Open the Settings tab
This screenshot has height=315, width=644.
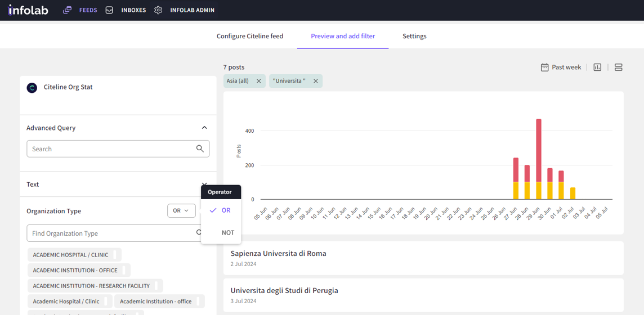click(x=414, y=36)
